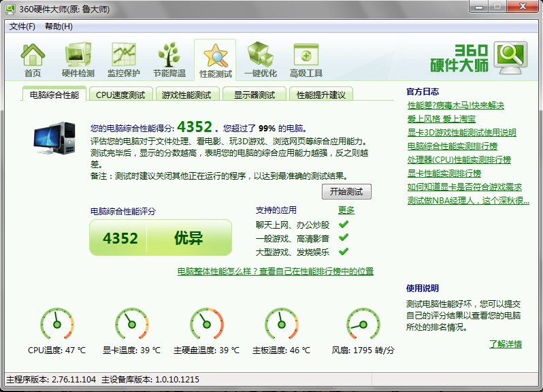Click the 99% percentile text
The width and height of the screenshot is (543, 392).
point(267,129)
